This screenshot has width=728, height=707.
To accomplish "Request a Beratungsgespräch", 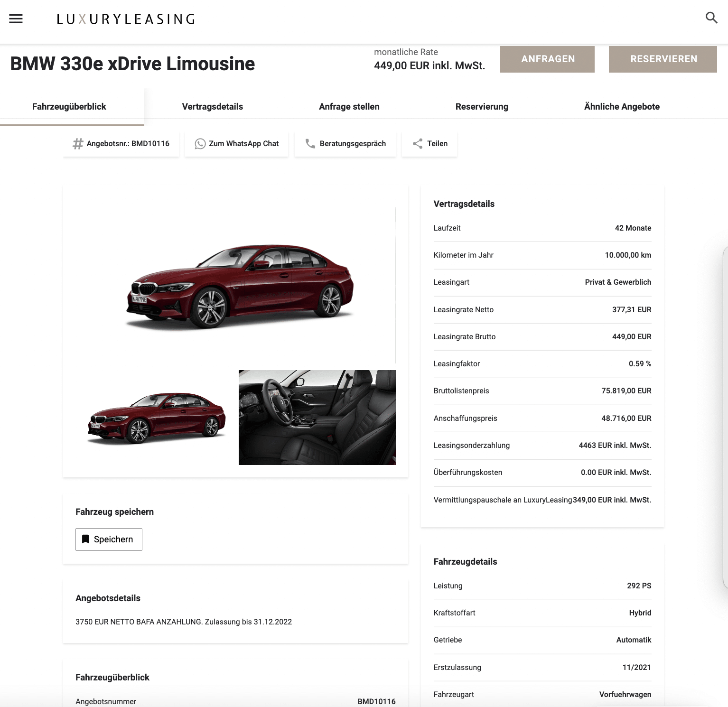I will pos(345,144).
